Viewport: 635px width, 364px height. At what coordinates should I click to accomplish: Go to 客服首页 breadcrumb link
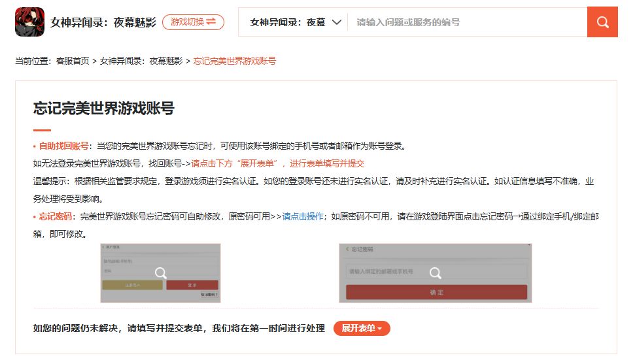pyautogui.click(x=73, y=61)
